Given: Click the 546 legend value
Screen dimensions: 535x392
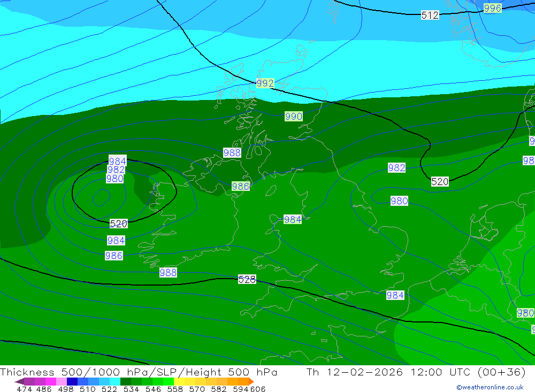Looking at the screenshot, I should 153,389.
